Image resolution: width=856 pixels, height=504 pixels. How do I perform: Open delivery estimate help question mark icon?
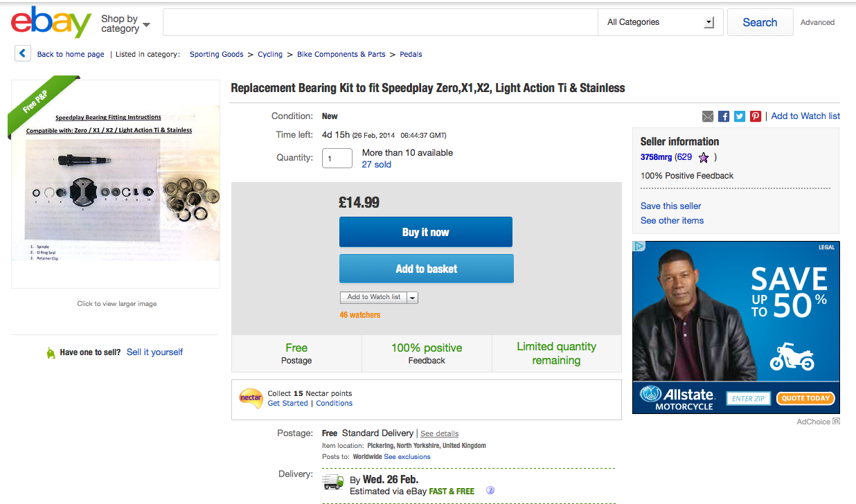490,491
